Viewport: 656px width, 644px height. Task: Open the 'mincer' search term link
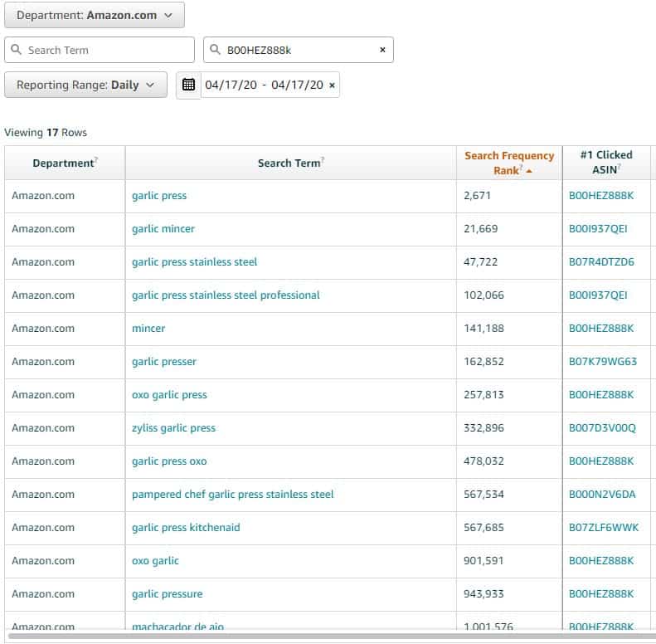click(x=148, y=329)
